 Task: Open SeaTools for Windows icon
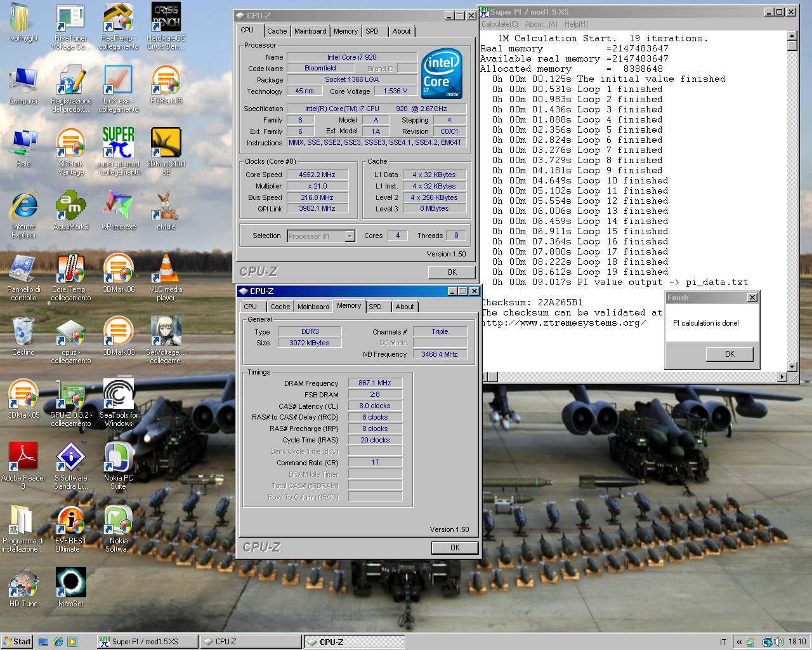tap(119, 403)
